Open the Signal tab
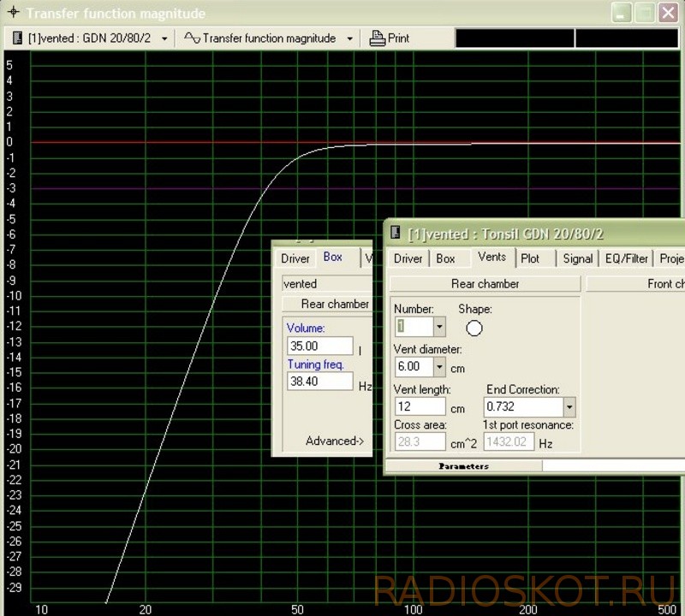This screenshot has height=616, width=685. (x=577, y=258)
